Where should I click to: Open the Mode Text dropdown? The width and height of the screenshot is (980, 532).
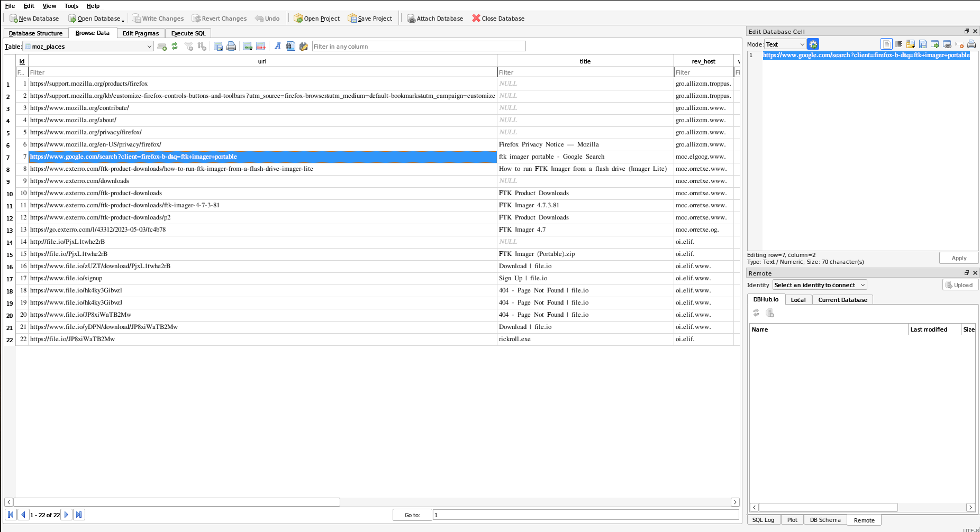coord(785,44)
